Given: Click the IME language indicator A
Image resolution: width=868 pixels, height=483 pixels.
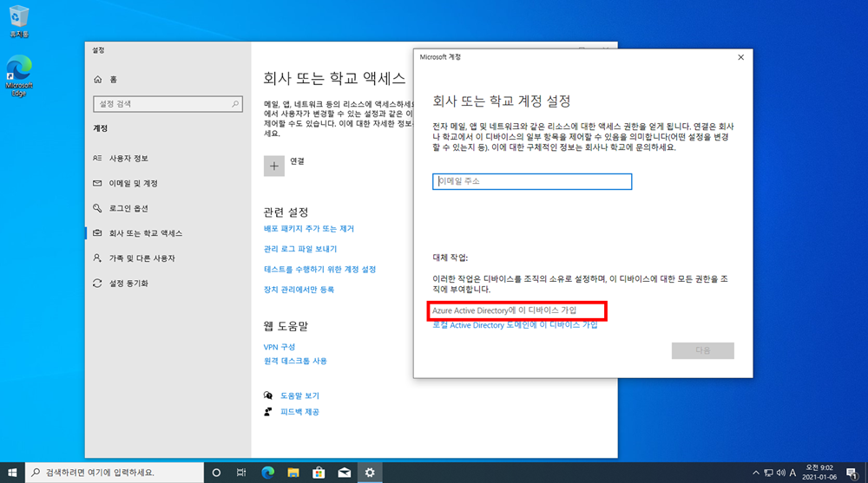Looking at the screenshot, I should 792,473.
